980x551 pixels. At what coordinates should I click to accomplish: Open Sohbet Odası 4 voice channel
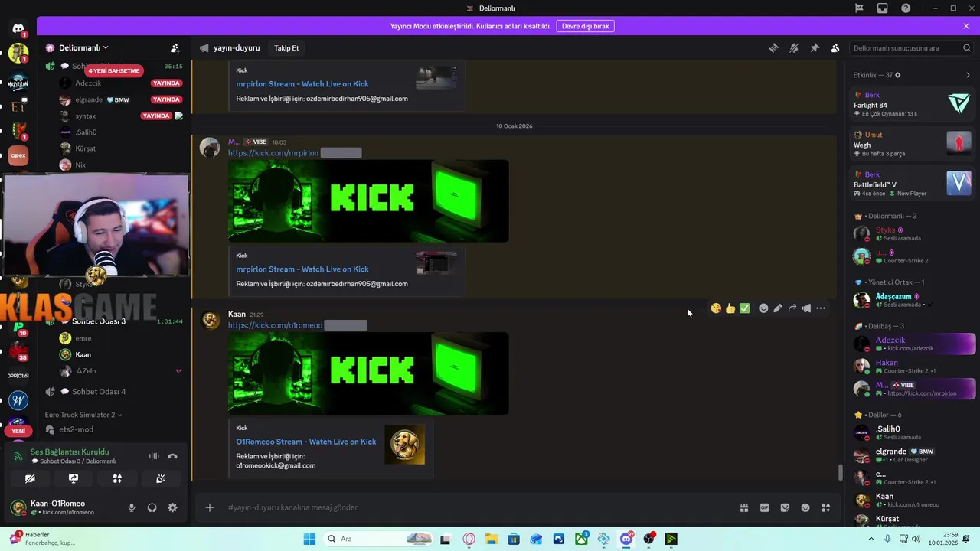(x=99, y=392)
